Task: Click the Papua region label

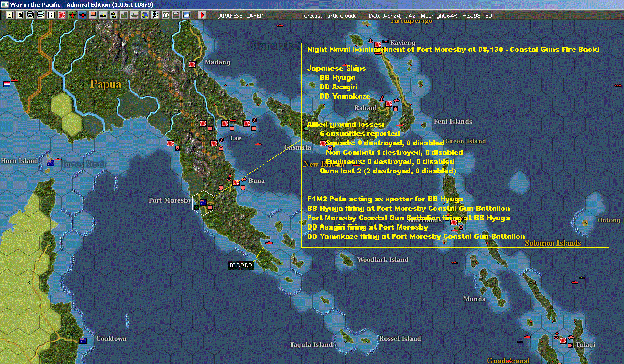Action: pos(105,84)
